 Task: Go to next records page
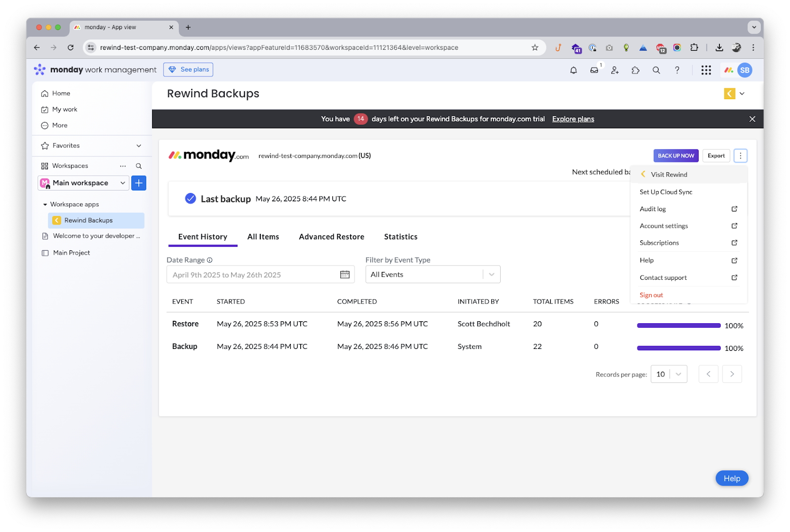[x=732, y=374]
